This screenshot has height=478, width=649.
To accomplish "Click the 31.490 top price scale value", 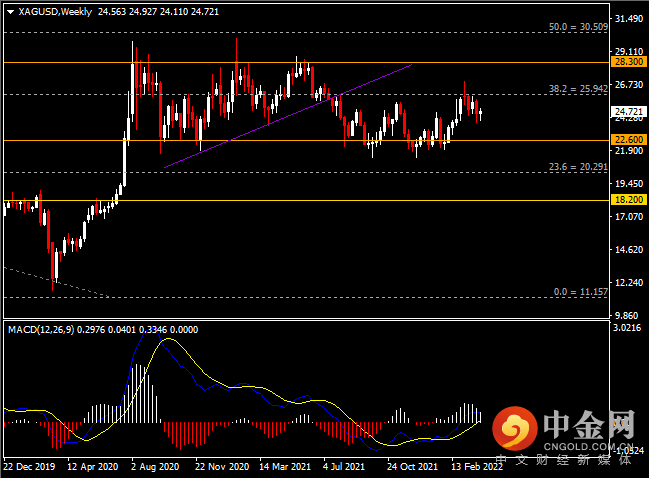I will point(629,19).
